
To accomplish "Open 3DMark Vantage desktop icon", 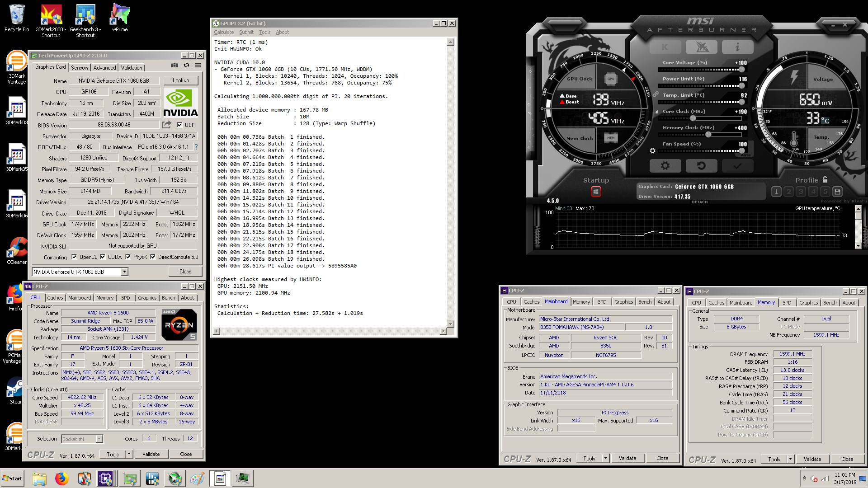I will [x=17, y=67].
